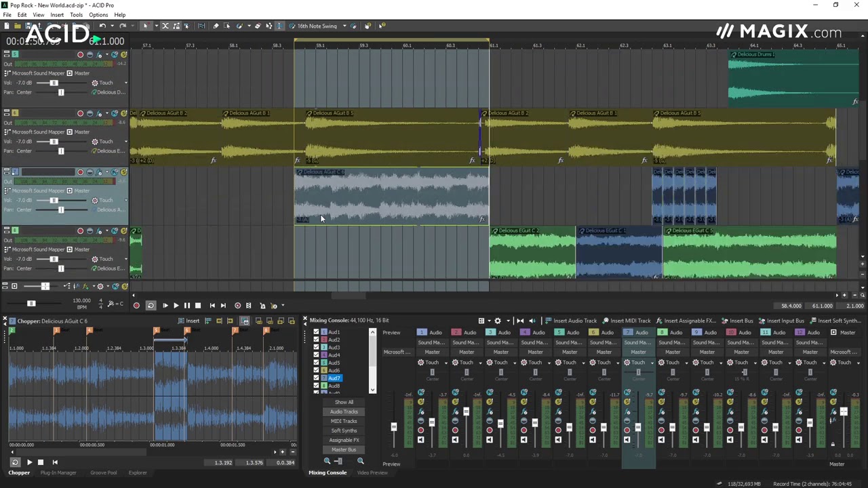Uncheck the Aud5 channel checkbox
This screenshot has height=488, width=868.
pos(316,363)
